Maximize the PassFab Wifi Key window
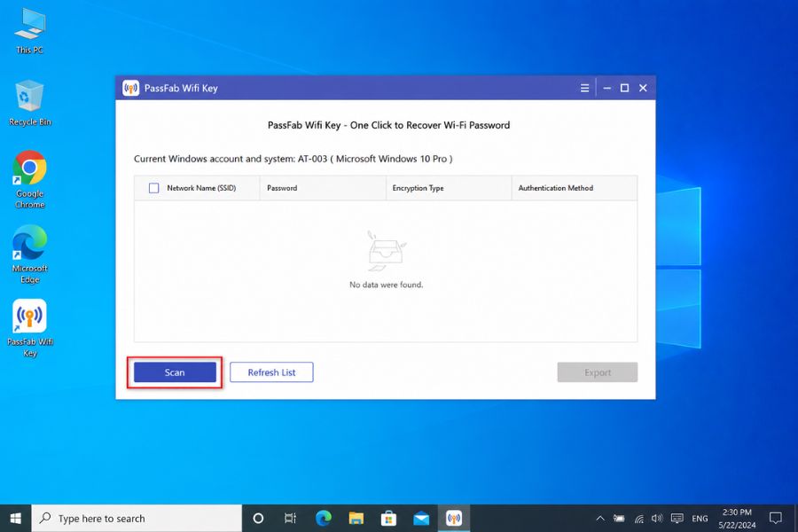Image resolution: width=798 pixels, height=532 pixels. point(624,88)
